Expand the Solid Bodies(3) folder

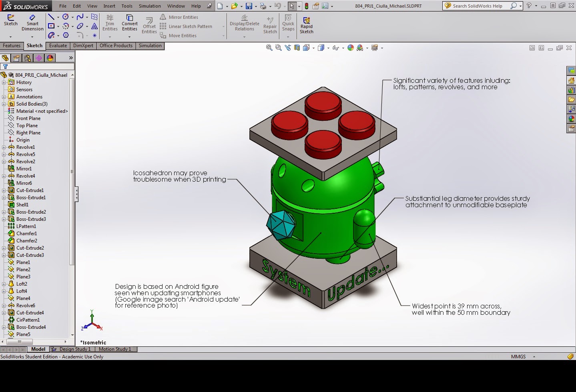pos(4,104)
